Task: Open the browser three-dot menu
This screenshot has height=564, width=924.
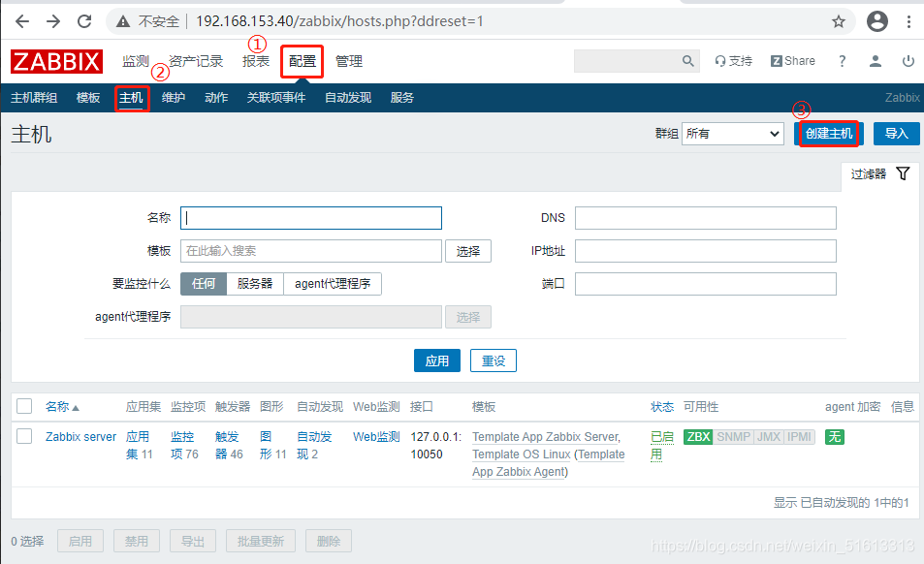Action: [908, 21]
